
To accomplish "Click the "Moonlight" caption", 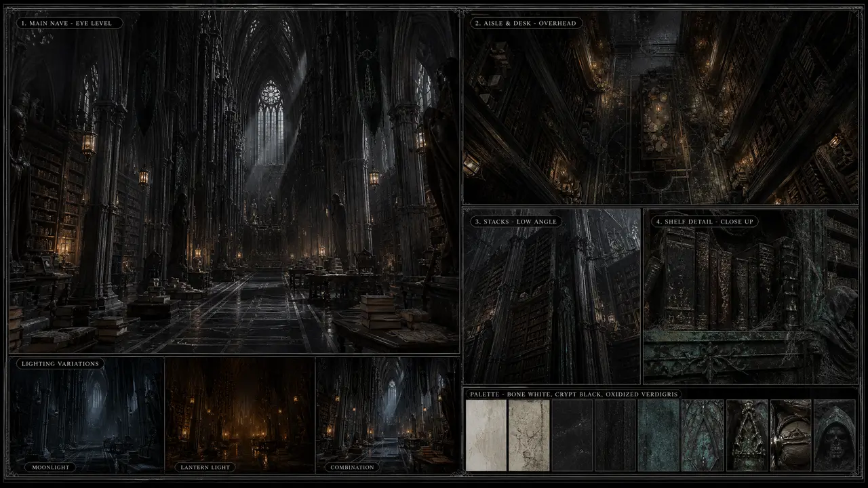I will pos(51,467).
